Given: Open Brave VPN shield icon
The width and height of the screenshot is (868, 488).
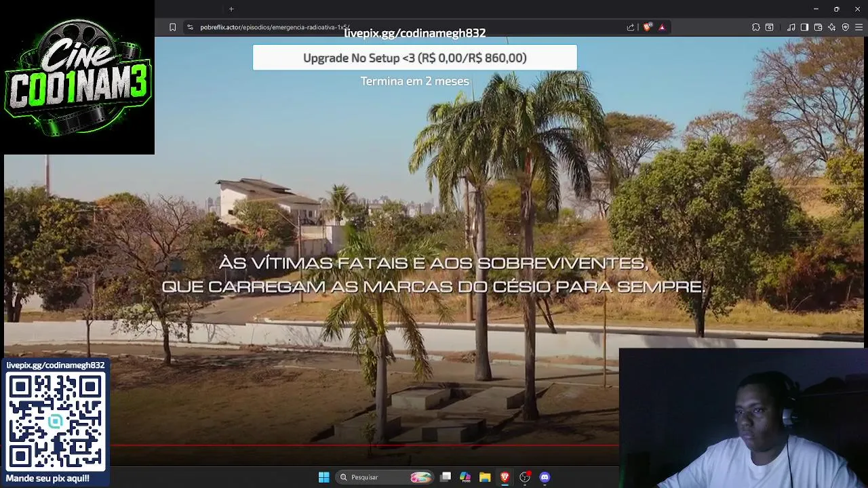Looking at the screenshot, I should (x=845, y=27).
